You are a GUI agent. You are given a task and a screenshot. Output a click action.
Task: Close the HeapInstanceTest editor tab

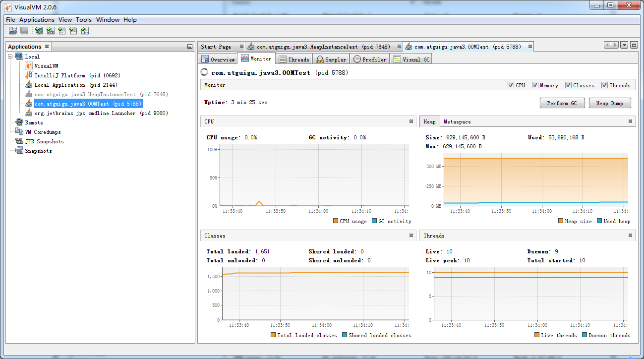tap(400, 47)
